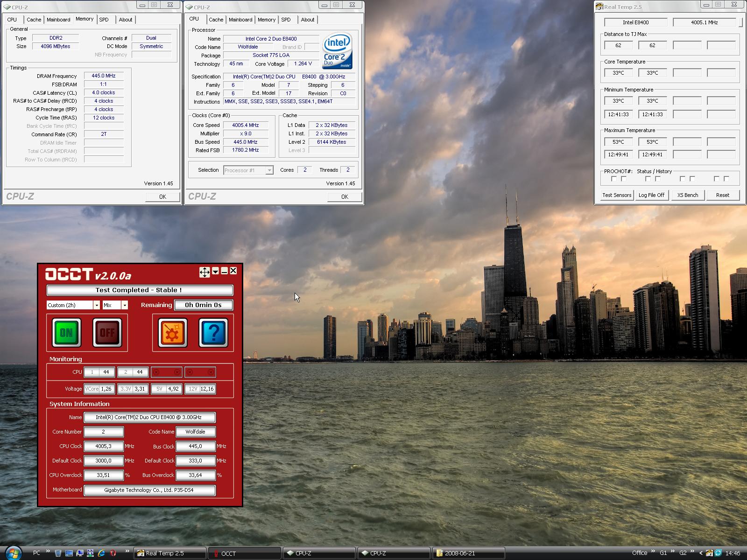Expand Office toolbar chevron in taskbar
The image size is (747, 560).
click(x=653, y=551)
